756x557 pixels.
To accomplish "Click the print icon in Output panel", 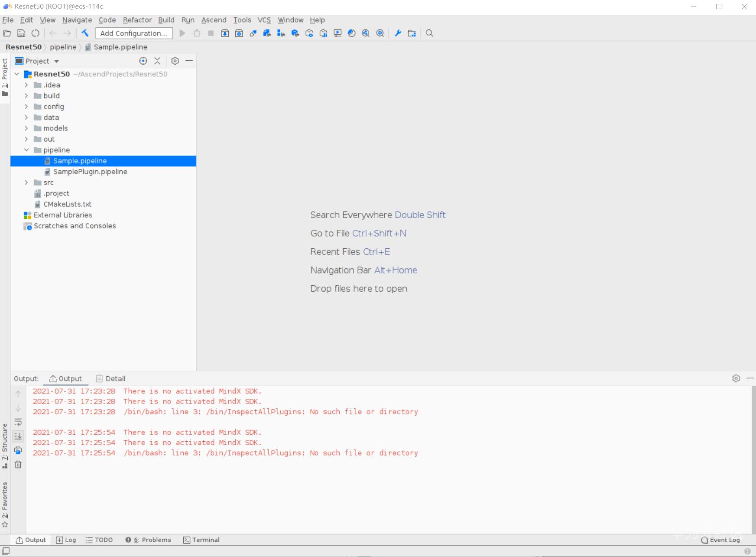I will (x=18, y=450).
